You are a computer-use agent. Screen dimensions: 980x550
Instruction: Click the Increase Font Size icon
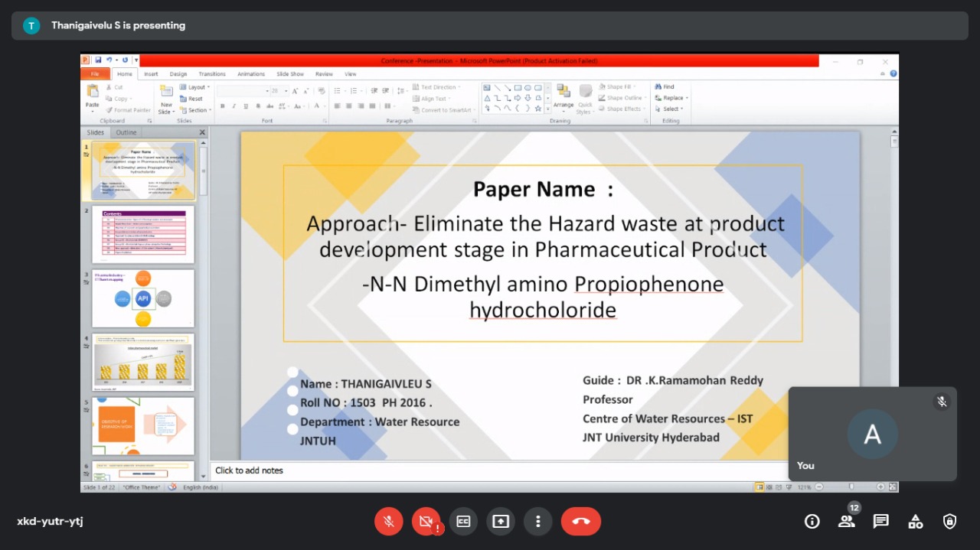point(295,90)
